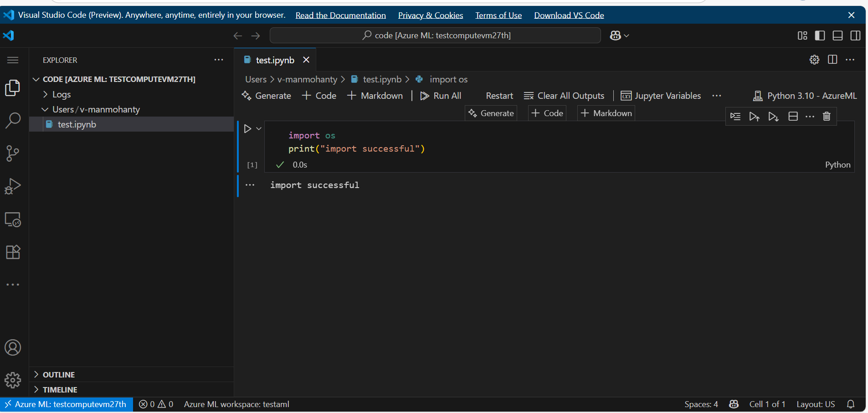Collapse the CODE [AZURE ML] workspace root
Screen dimensions: 868x413
coord(119,79)
